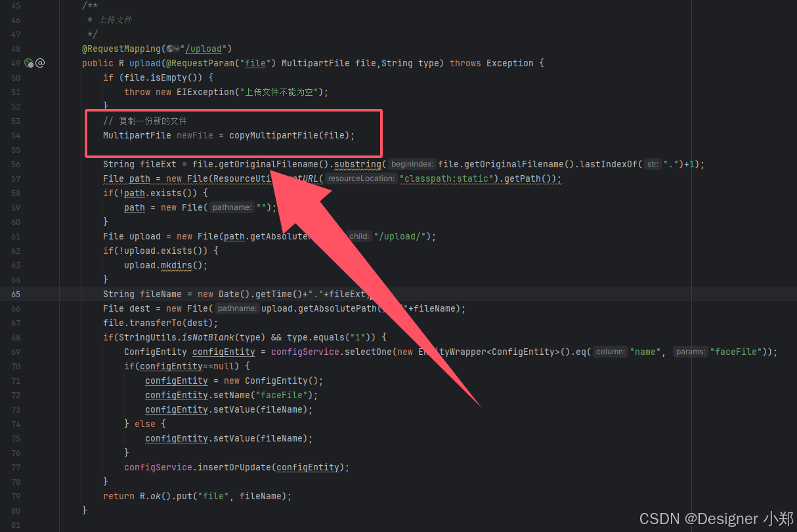Click the setValue call on line 75
This screenshot has width=797, height=532.
(234, 438)
